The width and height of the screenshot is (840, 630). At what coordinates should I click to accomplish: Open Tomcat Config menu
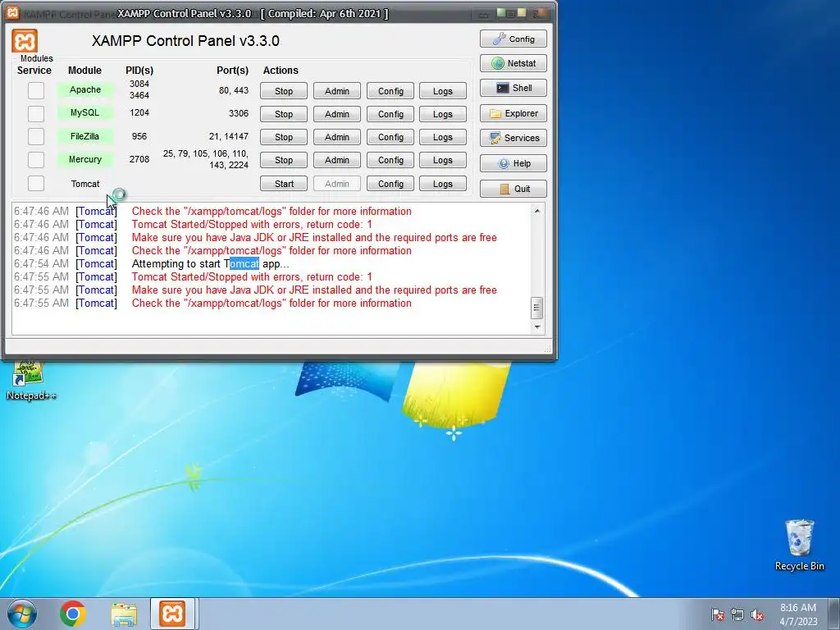[390, 184]
